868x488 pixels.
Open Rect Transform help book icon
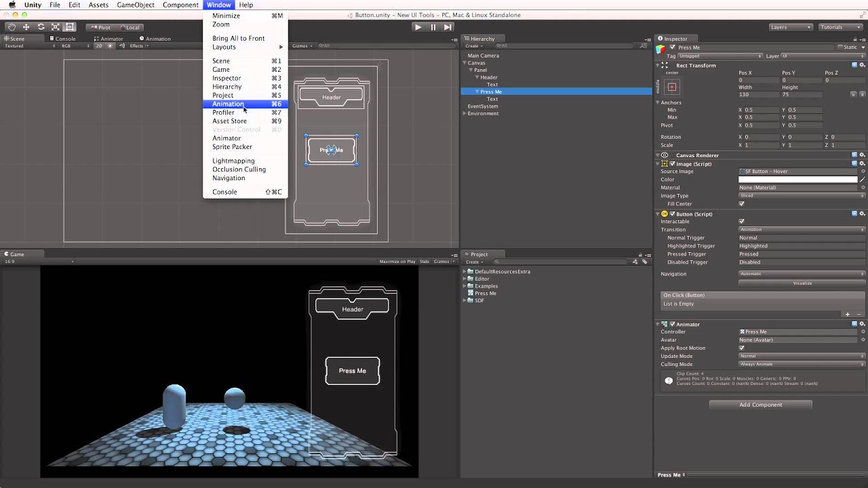tap(854, 65)
